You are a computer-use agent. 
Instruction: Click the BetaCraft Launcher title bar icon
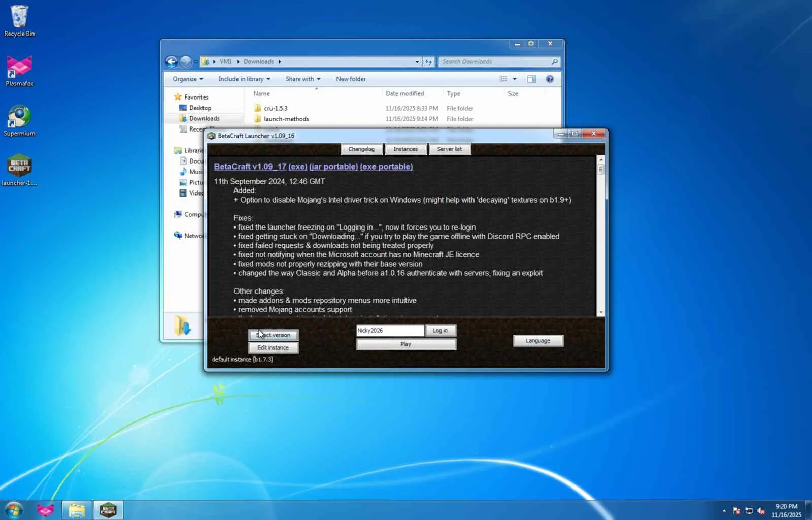212,136
